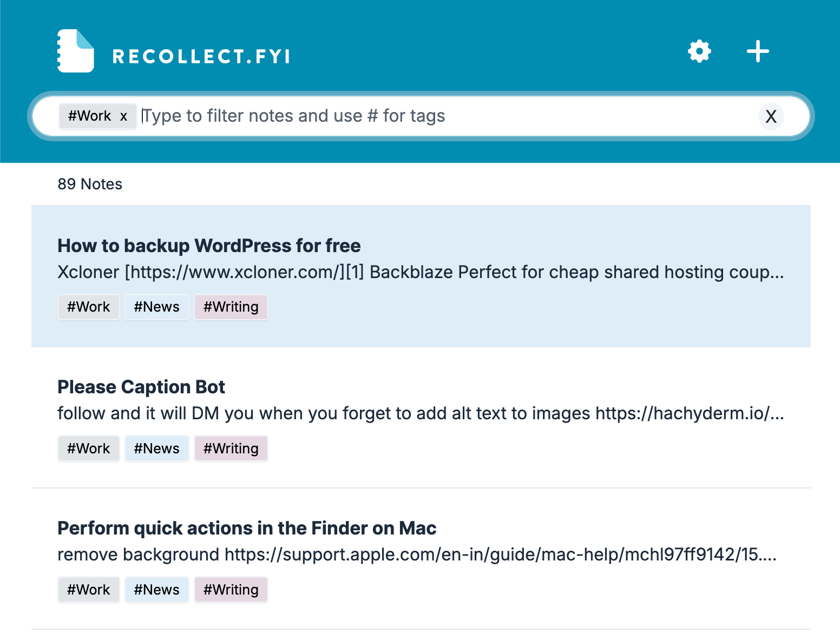Expand the Finder quick actions note
This screenshot has width=840, height=640.
click(247, 527)
